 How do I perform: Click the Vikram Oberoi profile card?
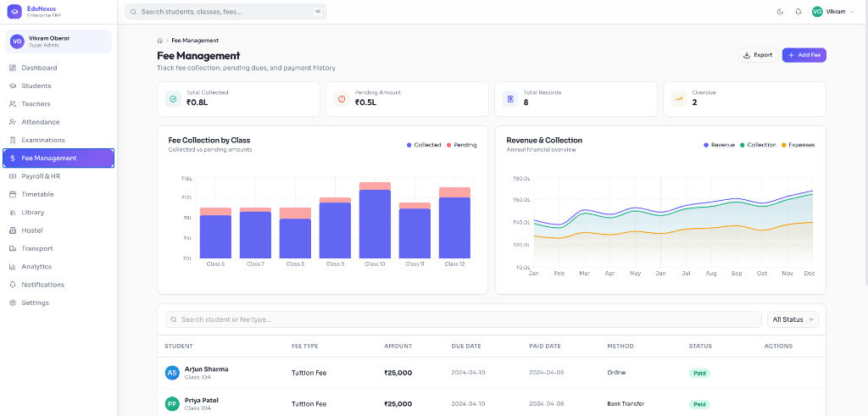point(58,42)
